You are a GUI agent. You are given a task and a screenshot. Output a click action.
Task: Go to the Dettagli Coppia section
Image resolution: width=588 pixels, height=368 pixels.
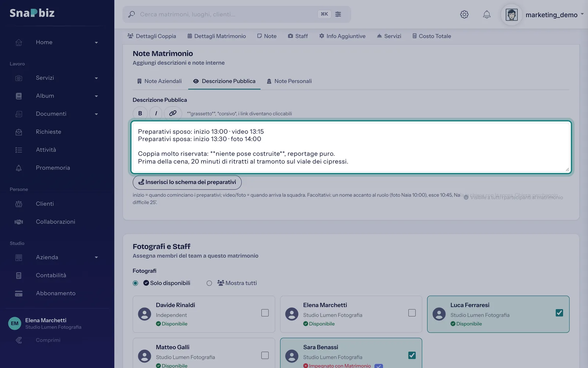click(152, 36)
